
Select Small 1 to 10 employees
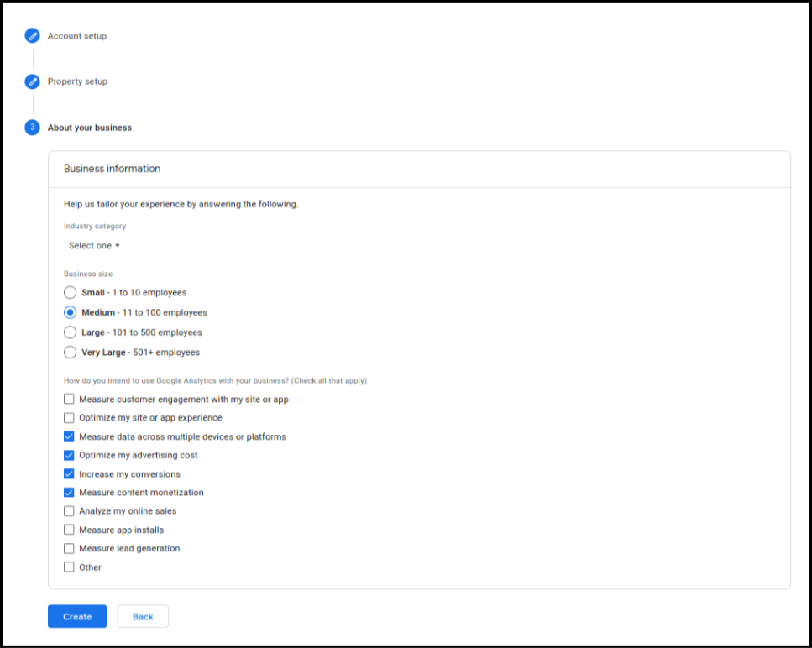coord(70,293)
